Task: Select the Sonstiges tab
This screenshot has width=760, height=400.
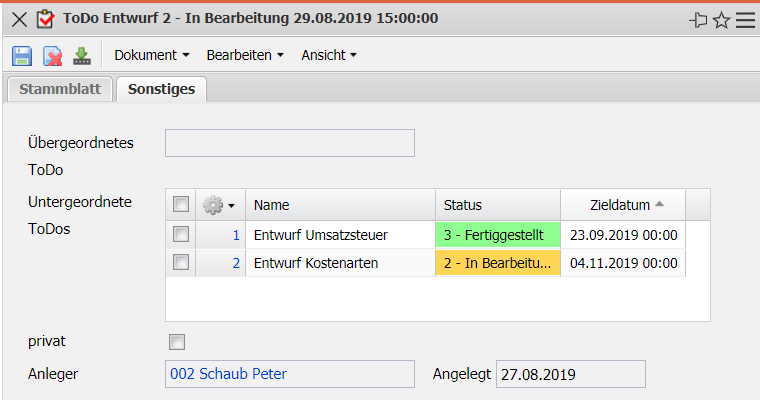Action: pos(161,89)
